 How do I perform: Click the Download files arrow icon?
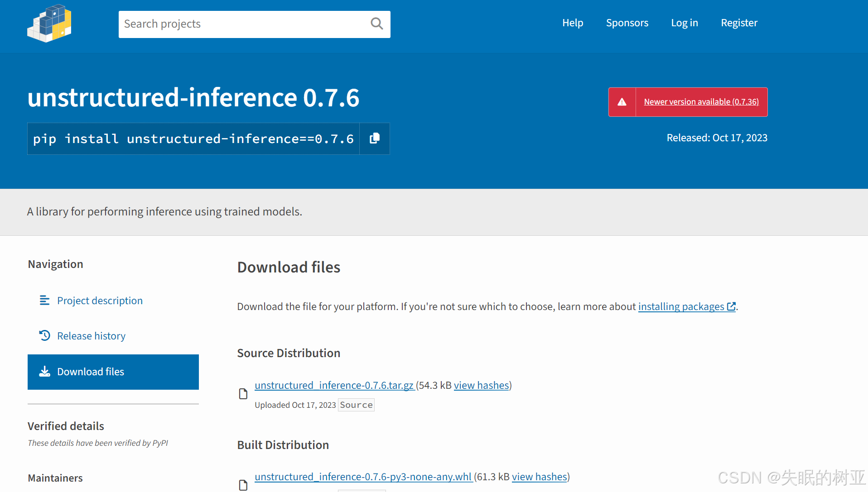pyautogui.click(x=44, y=372)
